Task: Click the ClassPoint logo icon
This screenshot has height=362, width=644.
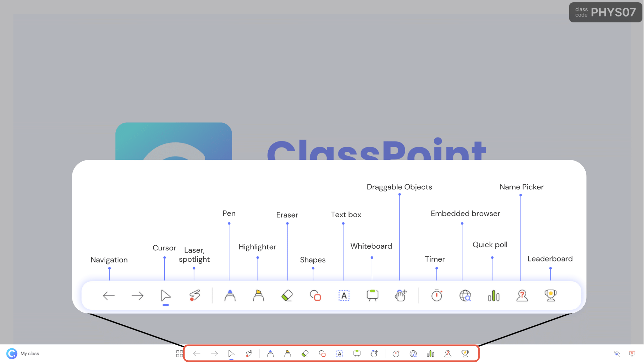Action: coord(12,354)
